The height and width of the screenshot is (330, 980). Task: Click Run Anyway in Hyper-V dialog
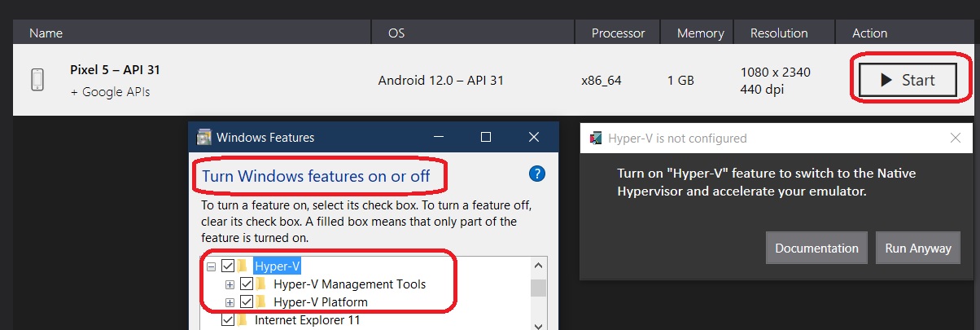pos(918,248)
